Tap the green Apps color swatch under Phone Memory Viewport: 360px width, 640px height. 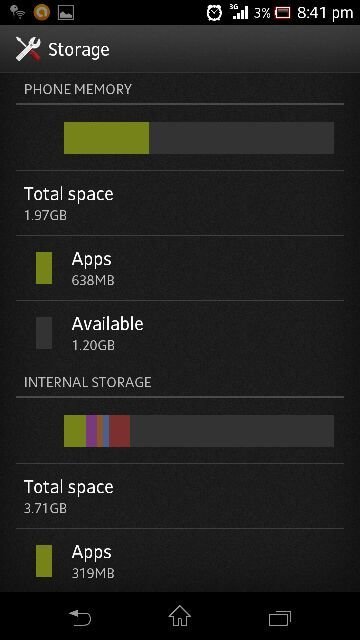click(x=44, y=268)
